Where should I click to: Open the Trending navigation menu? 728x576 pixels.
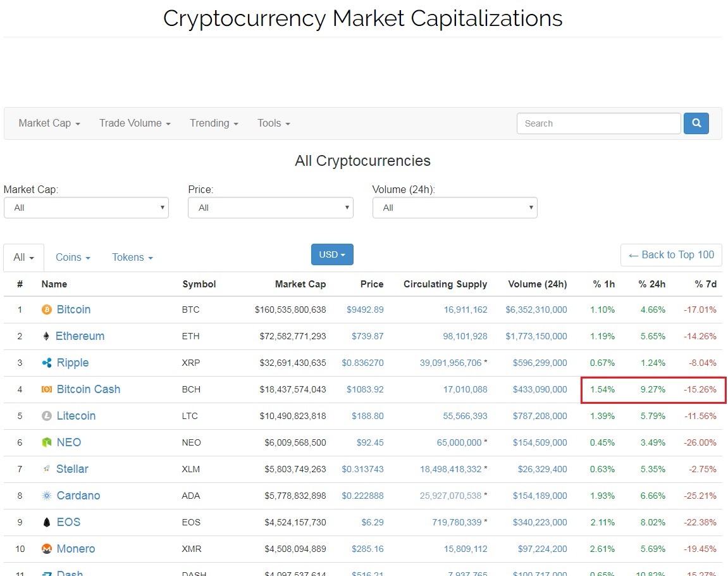coord(214,123)
